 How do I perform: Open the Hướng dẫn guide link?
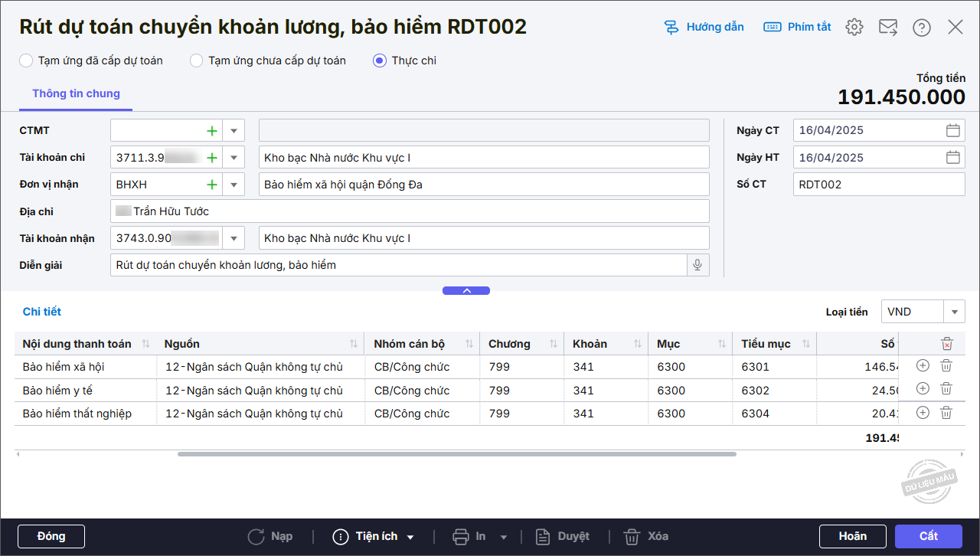coord(704,27)
